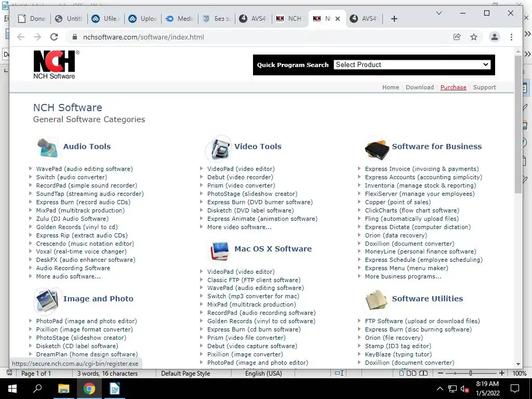Bookmark this page with the star
The height and width of the screenshot is (399, 532).
[474, 37]
